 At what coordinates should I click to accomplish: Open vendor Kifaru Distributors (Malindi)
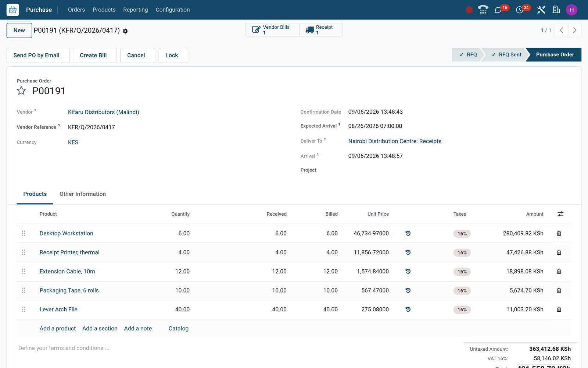pyautogui.click(x=103, y=112)
